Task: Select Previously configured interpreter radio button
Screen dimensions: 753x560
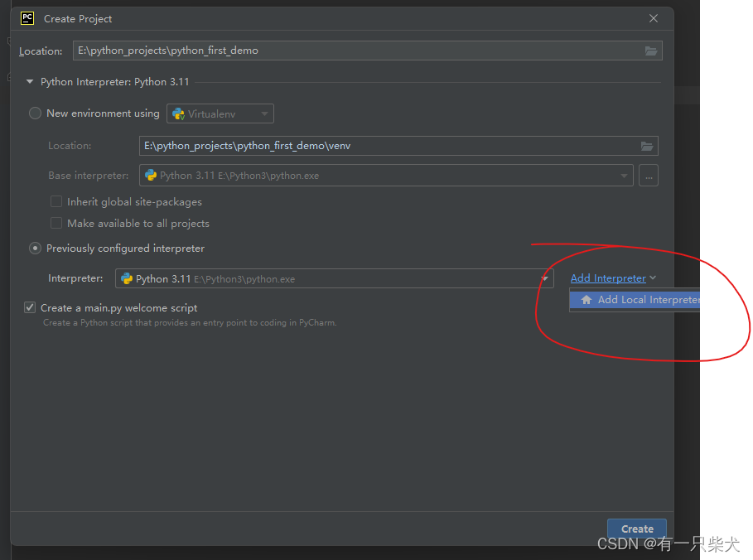Action: [x=35, y=249]
